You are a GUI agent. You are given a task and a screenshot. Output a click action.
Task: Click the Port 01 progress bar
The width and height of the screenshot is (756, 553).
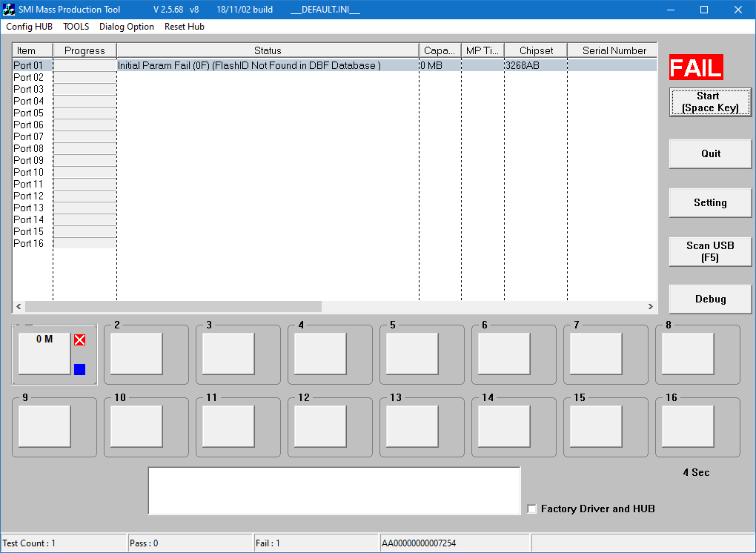[x=84, y=65]
